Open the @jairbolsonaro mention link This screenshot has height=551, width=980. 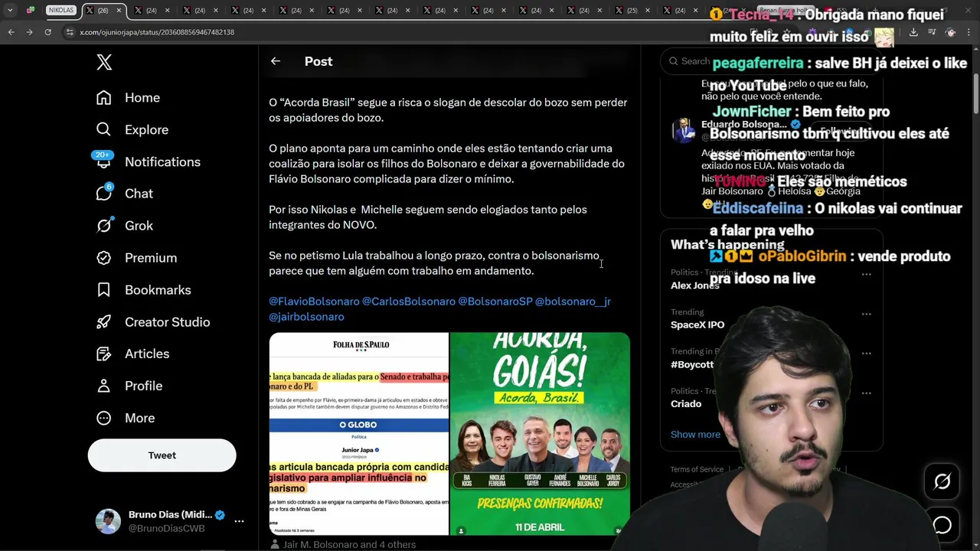point(306,317)
